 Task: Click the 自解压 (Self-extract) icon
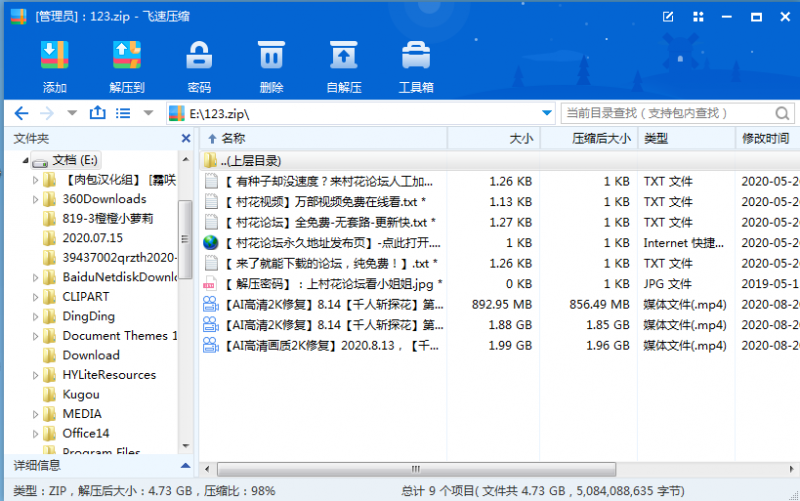[x=343, y=58]
